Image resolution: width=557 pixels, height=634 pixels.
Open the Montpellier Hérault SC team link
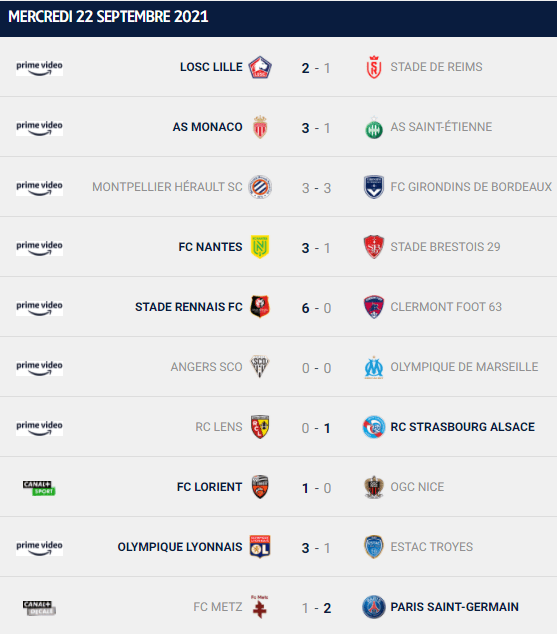167,187
